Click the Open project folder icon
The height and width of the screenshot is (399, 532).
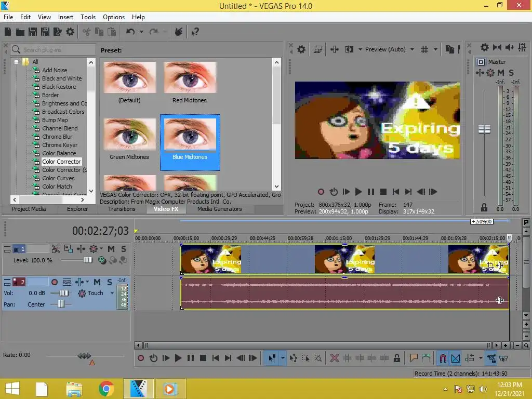(x=20, y=32)
